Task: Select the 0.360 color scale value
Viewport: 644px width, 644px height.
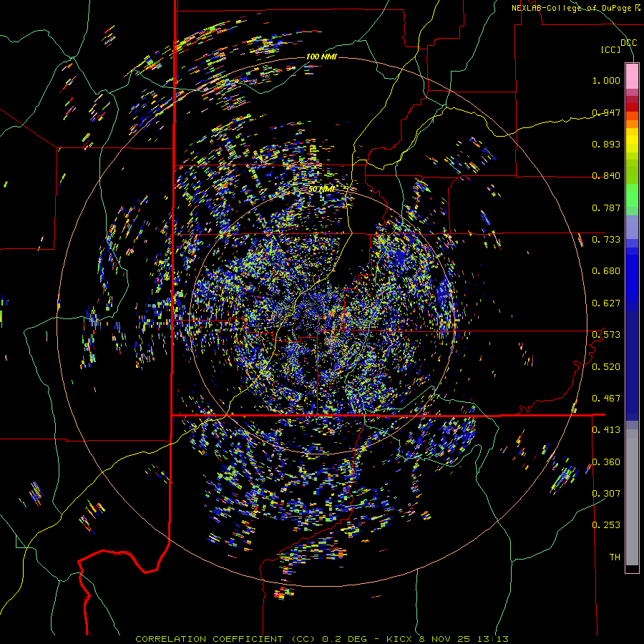Action: coord(606,462)
